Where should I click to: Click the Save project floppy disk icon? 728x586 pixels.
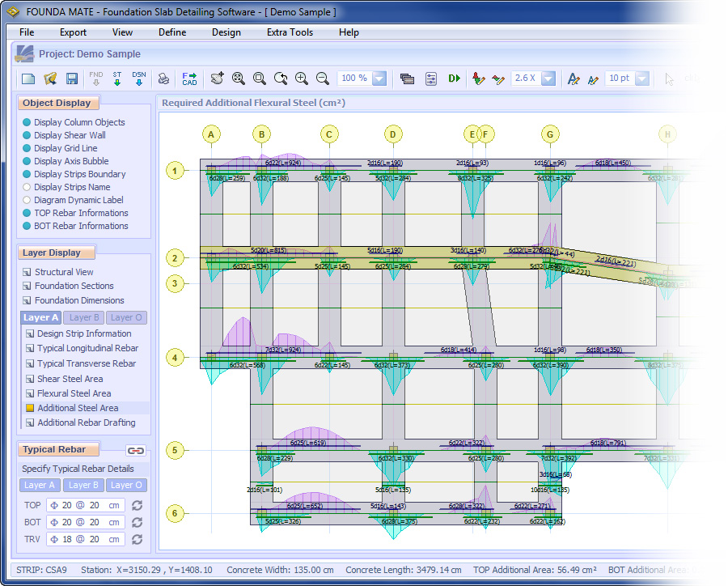(71, 79)
